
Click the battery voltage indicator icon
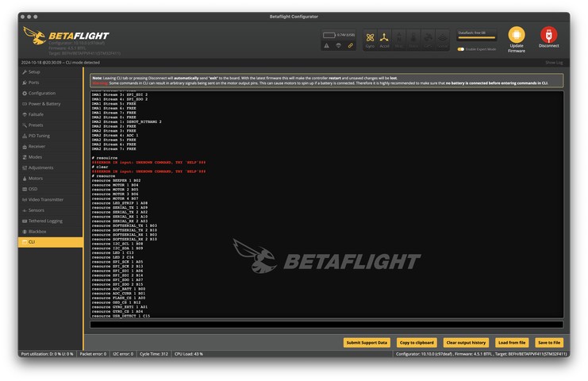coord(329,35)
